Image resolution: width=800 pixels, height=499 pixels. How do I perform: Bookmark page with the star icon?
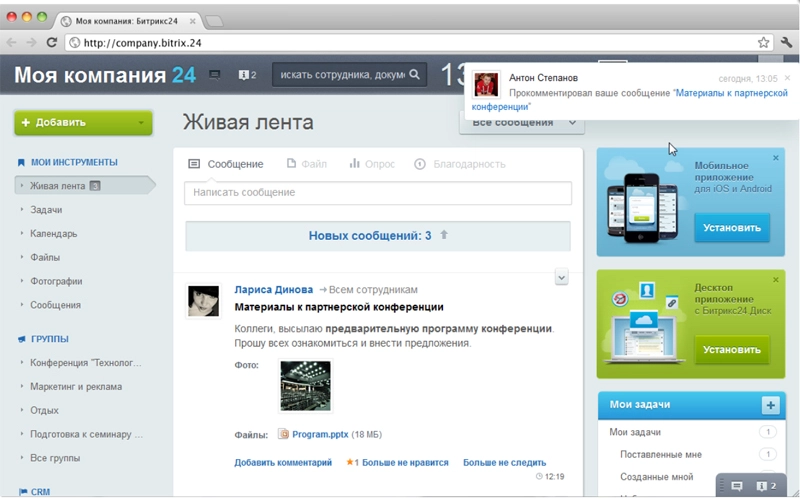point(764,42)
